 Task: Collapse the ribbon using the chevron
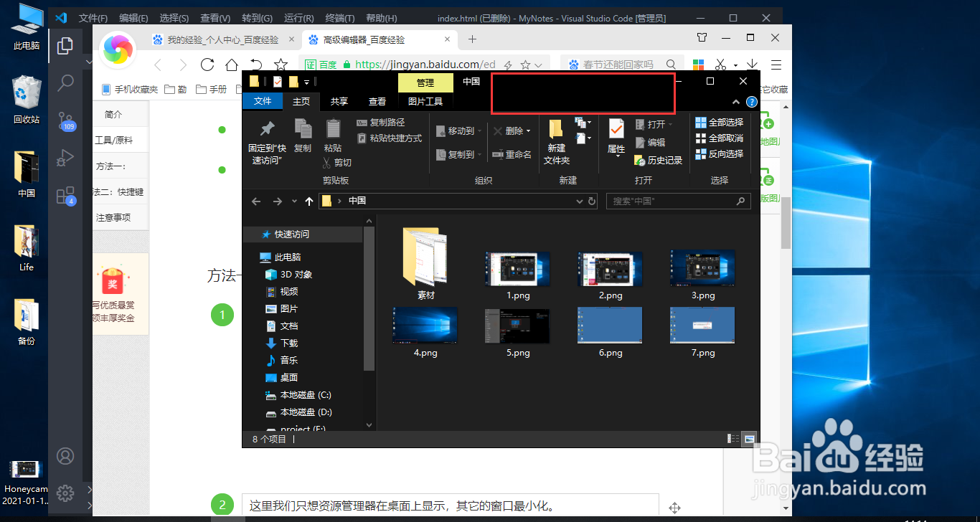click(x=735, y=102)
